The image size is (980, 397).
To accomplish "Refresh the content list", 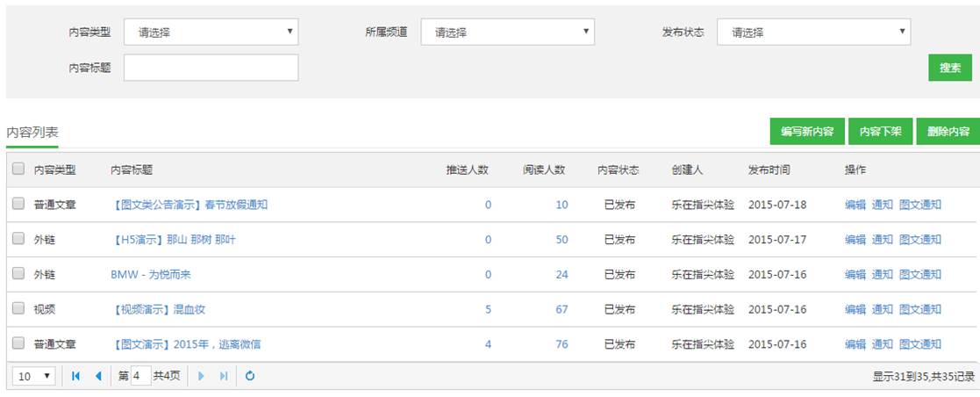I will [250, 376].
